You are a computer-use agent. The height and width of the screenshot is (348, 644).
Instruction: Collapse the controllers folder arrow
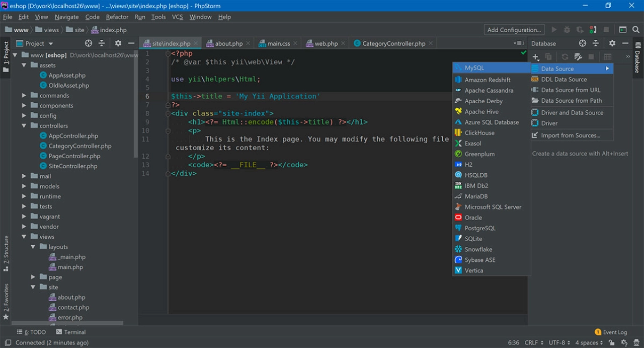click(24, 125)
